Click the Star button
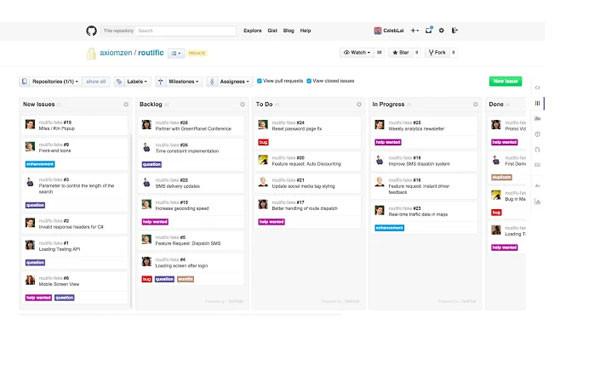600x375 pixels. pyautogui.click(x=401, y=52)
